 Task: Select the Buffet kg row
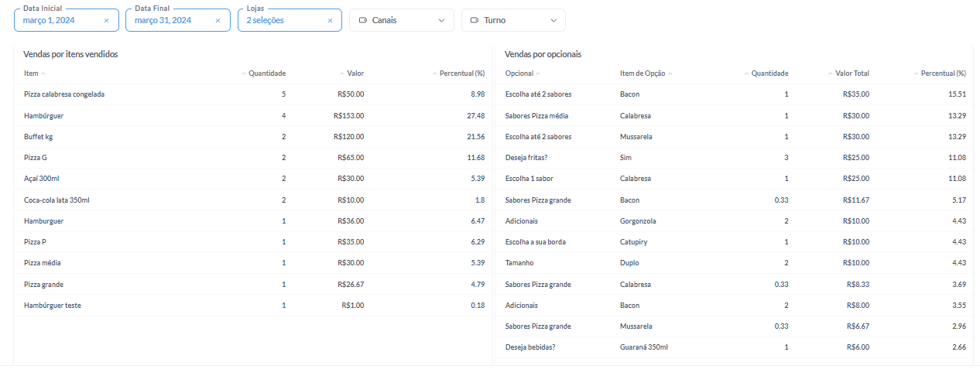pyautogui.click(x=254, y=136)
